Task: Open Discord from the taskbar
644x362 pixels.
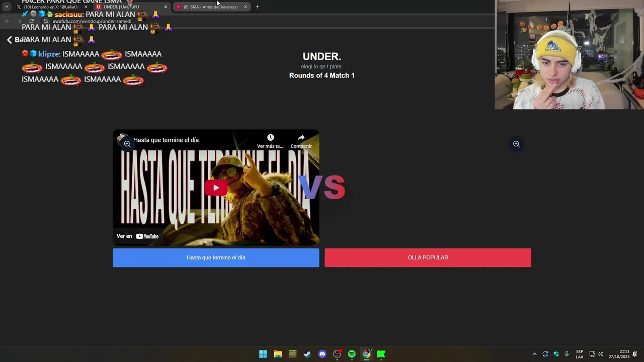Action: pyautogui.click(x=322, y=354)
